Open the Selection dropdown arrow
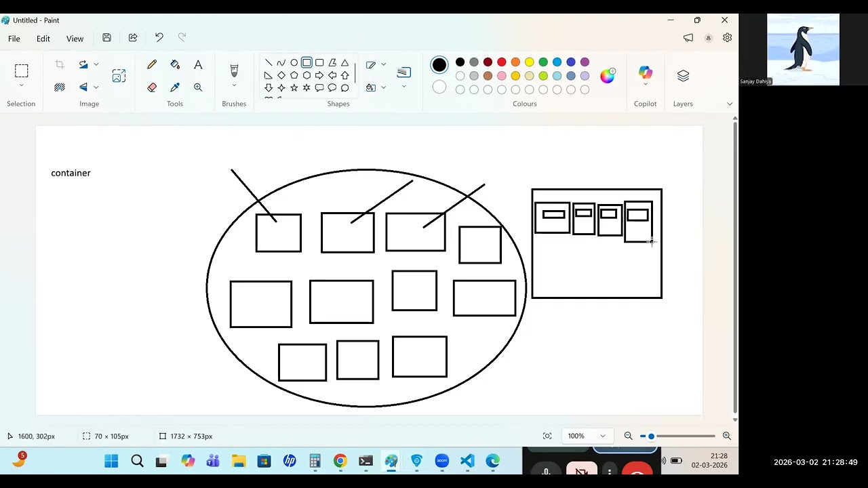Screen dimensions: 868x488 coord(21,85)
